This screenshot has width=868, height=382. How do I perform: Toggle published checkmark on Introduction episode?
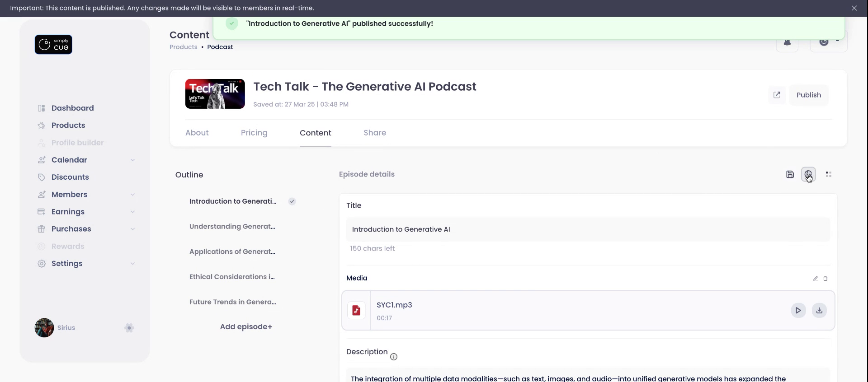point(292,201)
